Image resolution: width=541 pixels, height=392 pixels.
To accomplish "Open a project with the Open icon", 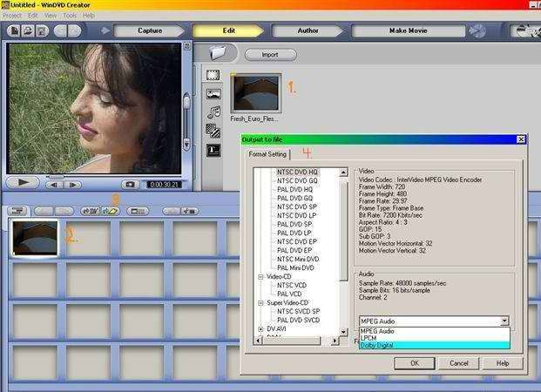I will (x=28, y=30).
